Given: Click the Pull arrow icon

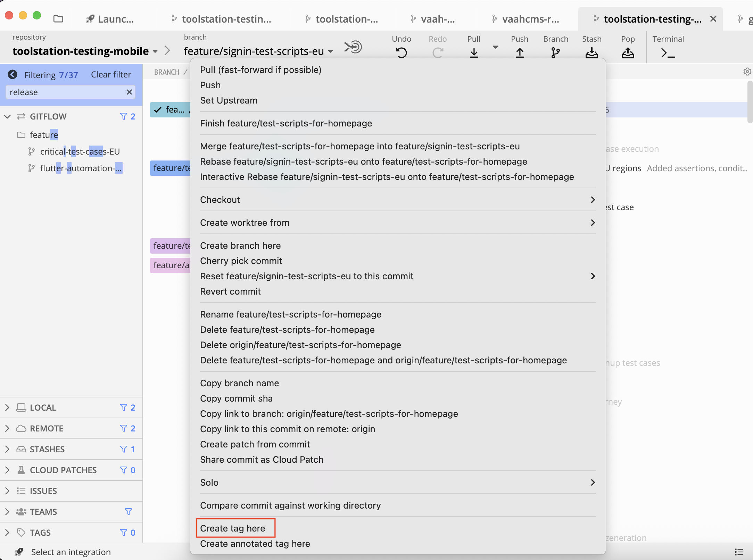Looking at the screenshot, I should point(474,53).
